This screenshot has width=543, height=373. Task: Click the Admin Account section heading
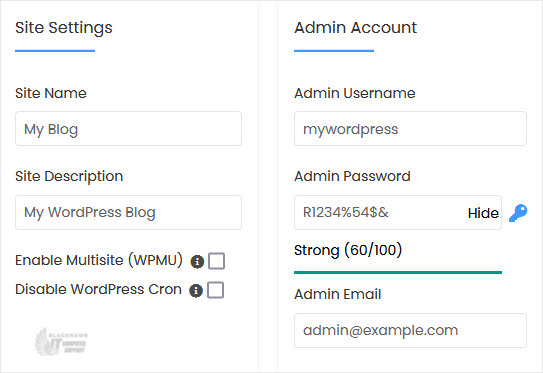(355, 27)
